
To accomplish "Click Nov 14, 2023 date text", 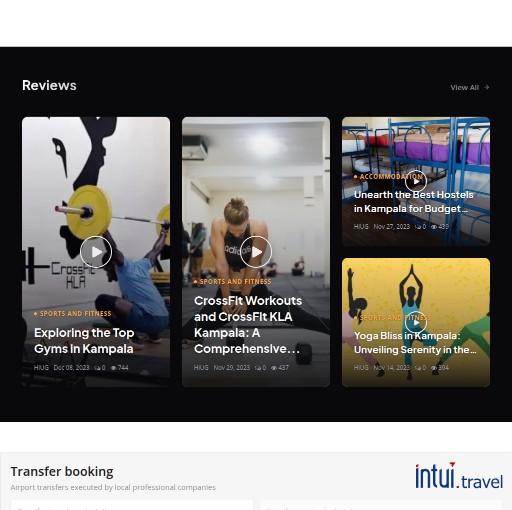I will pyautogui.click(x=392, y=368).
